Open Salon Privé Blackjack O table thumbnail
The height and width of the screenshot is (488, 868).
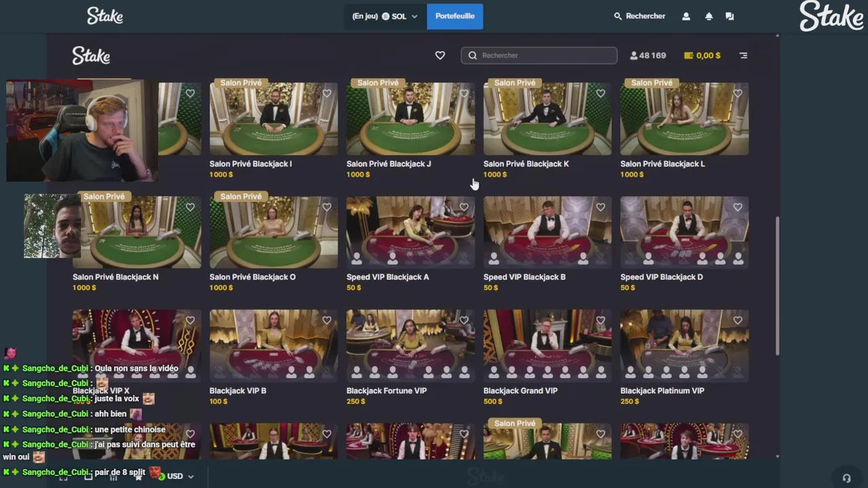tap(273, 232)
